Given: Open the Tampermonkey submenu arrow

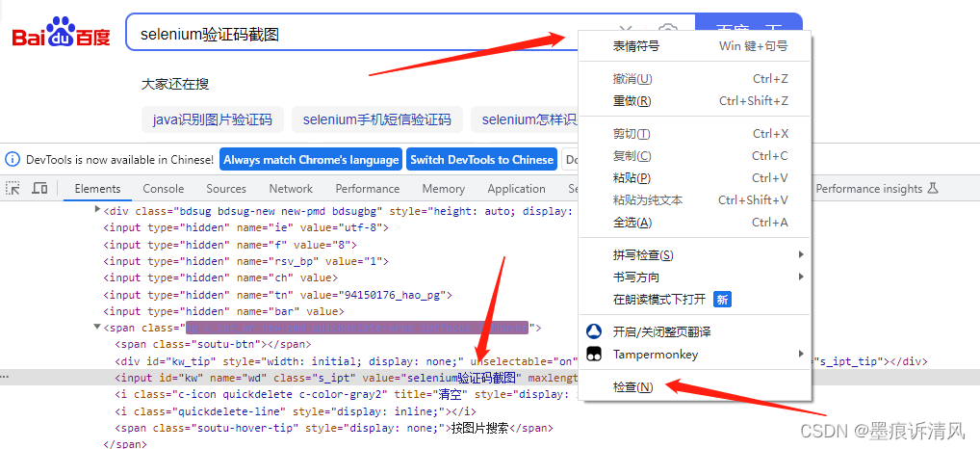Looking at the screenshot, I should [801, 354].
